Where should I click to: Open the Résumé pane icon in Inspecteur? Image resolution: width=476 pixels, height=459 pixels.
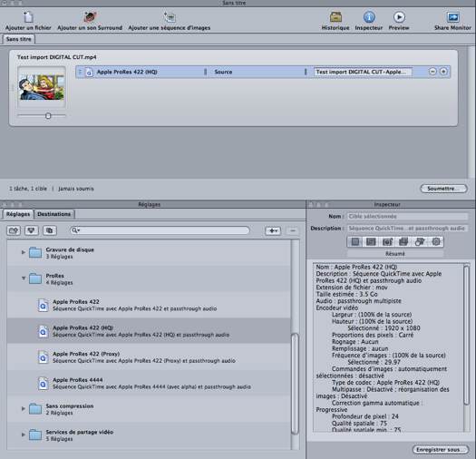point(355,242)
